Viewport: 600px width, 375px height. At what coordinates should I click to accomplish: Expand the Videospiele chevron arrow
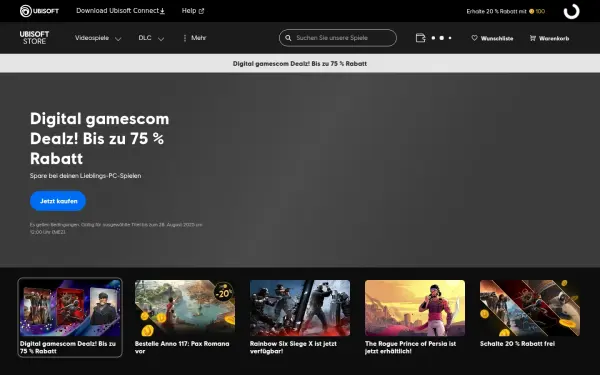[118, 39]
